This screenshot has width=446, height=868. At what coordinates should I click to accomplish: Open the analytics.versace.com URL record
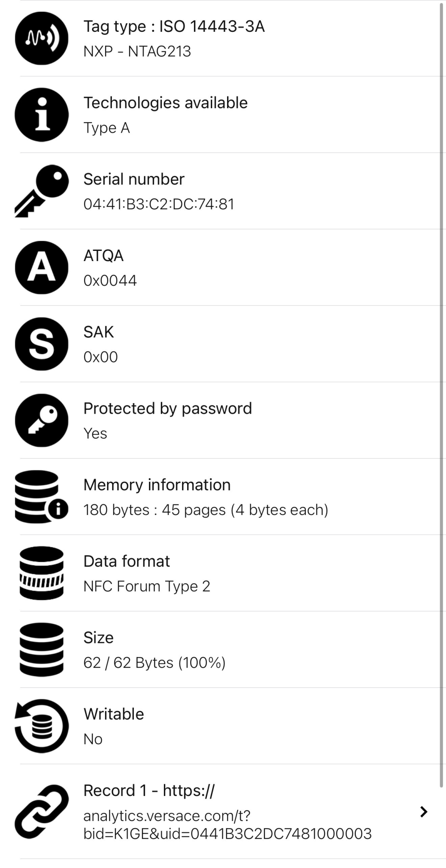tap(227, 824)
